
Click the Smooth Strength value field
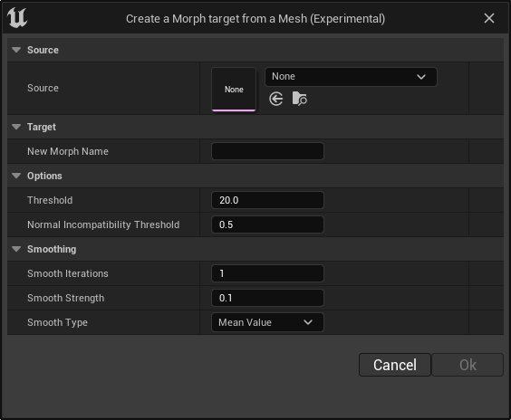pyautogui.click(x=267, y=298)
